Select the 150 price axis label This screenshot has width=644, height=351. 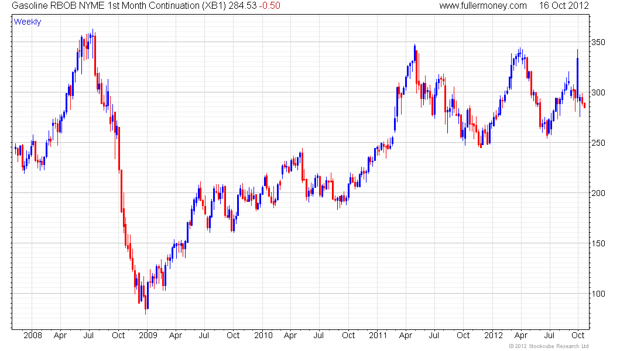(x=598, y=243)
